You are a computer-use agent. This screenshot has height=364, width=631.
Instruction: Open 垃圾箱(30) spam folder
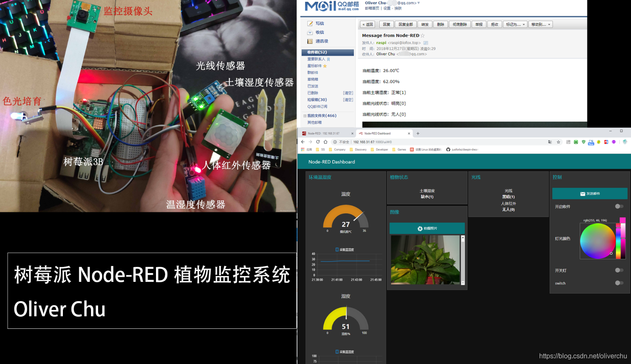(317, 100)
